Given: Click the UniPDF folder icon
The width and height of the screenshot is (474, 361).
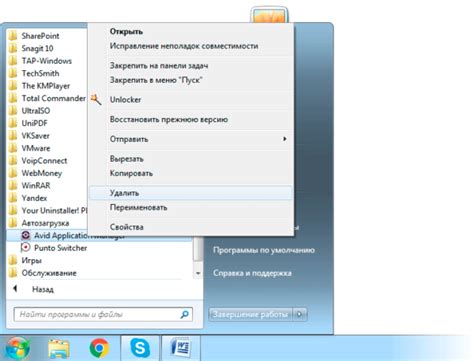Looking at the screenshot, I should 13,123.
